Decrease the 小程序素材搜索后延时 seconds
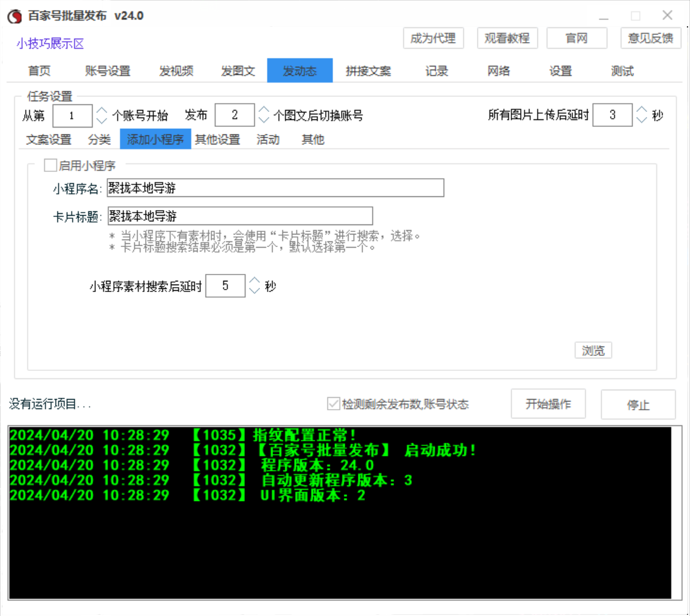 (x=254, y=291)
